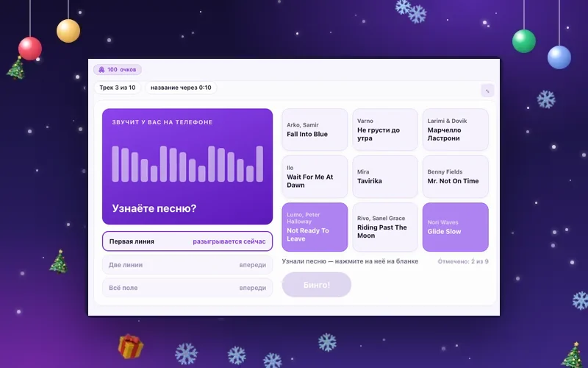
Task: Select the Две линии round row
Action: point(187,265)
